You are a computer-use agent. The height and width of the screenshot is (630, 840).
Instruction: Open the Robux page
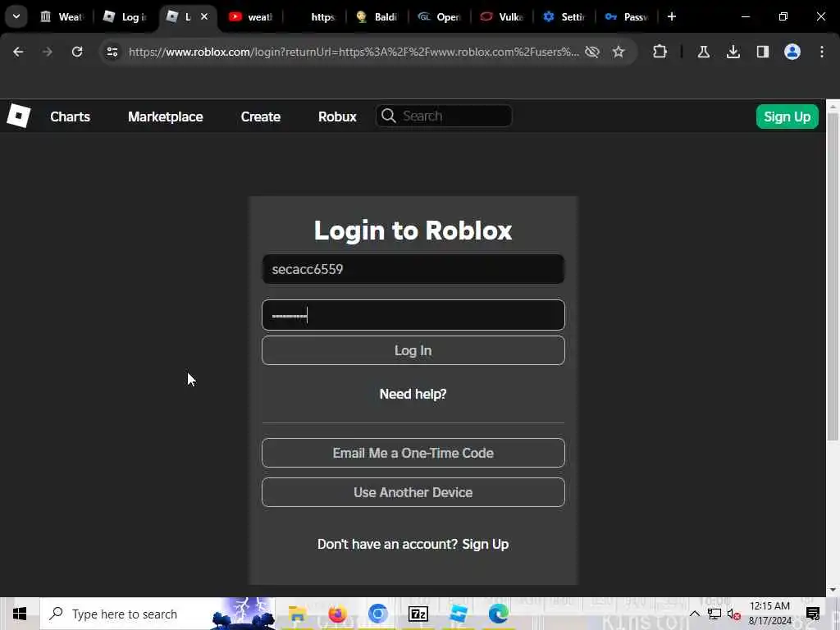[x=337, y=116]
